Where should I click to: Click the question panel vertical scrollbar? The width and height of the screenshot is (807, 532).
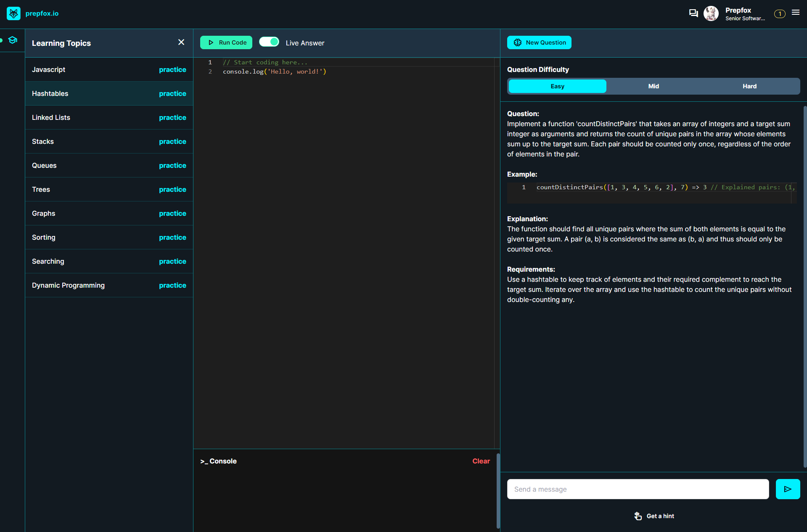click(x=805, y=286)
